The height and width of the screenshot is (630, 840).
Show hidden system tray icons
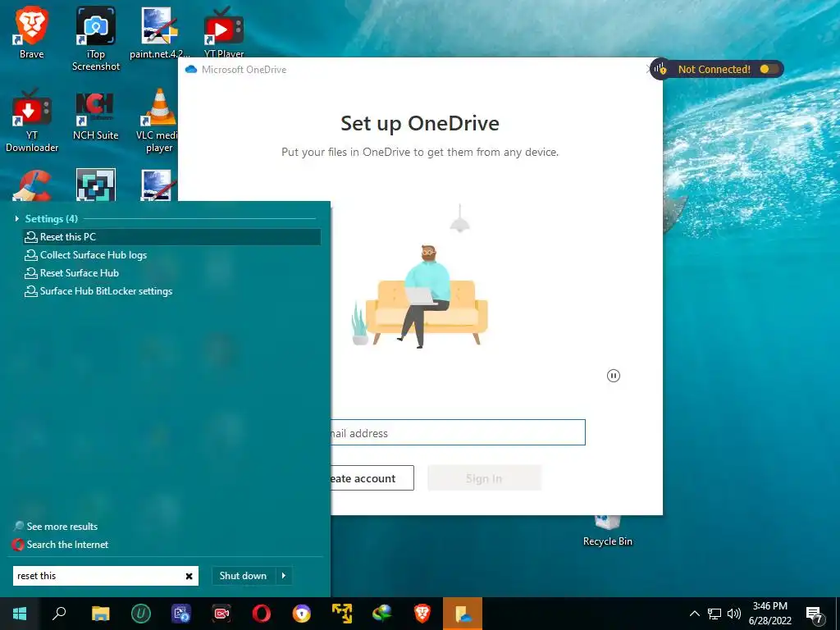(694, 614)
